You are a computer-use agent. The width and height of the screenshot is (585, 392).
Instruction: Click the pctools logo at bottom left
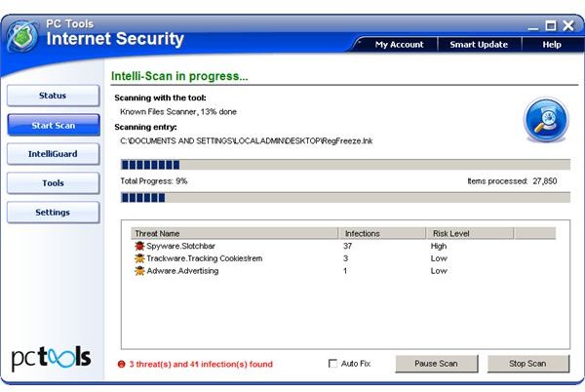click(51, 358)
